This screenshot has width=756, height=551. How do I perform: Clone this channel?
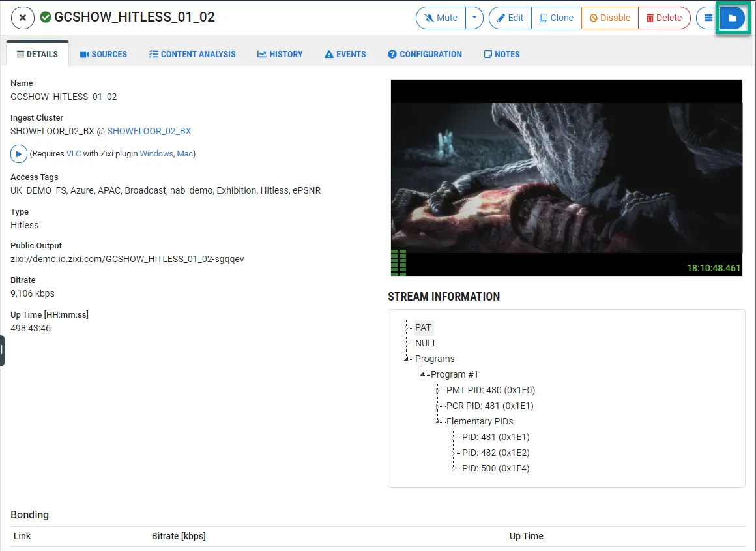point(557,18)
